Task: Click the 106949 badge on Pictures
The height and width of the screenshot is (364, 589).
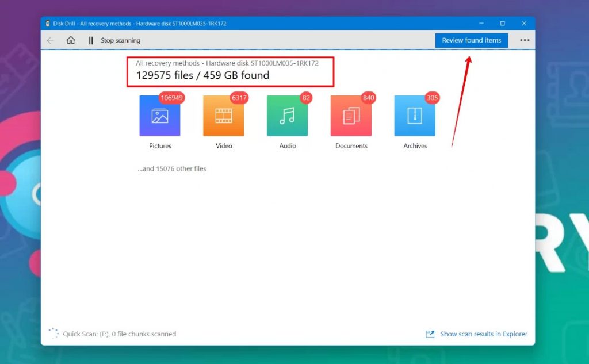Action: click(171, 98)
